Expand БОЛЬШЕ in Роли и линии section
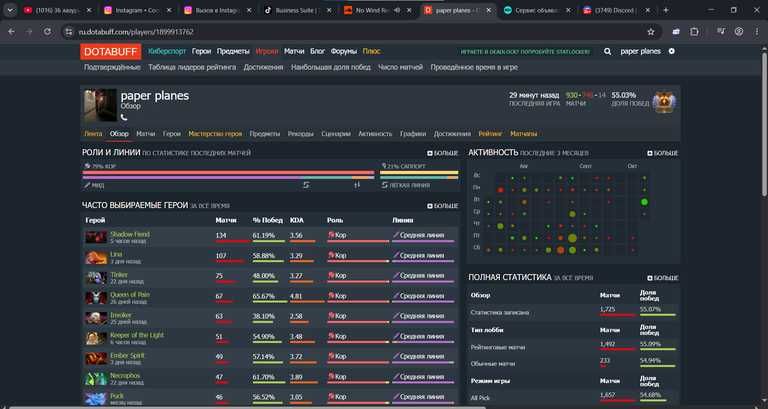The image size is (768, 409). click(x=443, y=153)
